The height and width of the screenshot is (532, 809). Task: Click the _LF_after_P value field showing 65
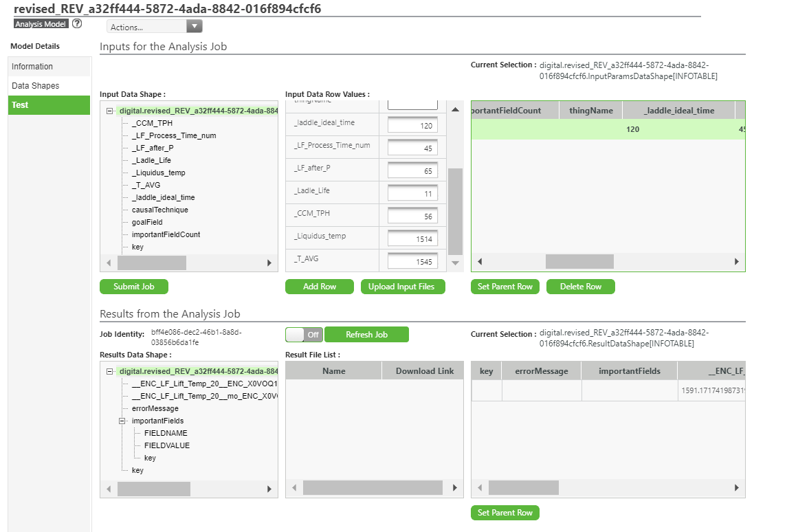412,170
